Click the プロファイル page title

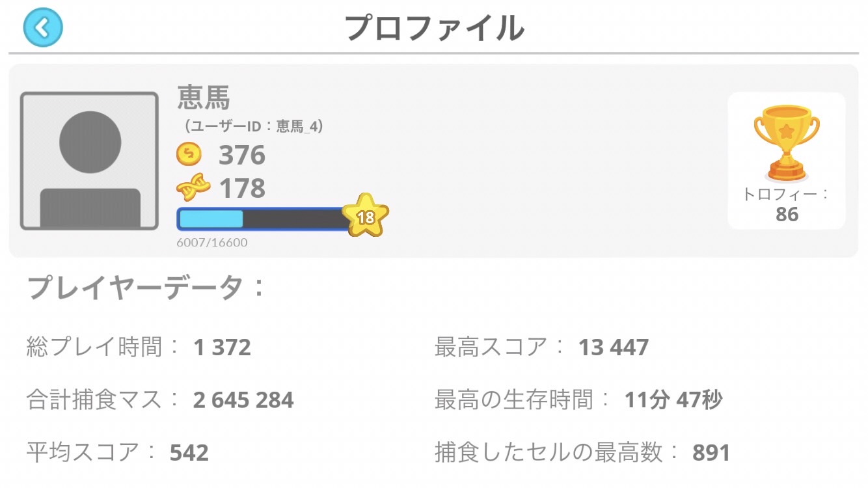434,28
